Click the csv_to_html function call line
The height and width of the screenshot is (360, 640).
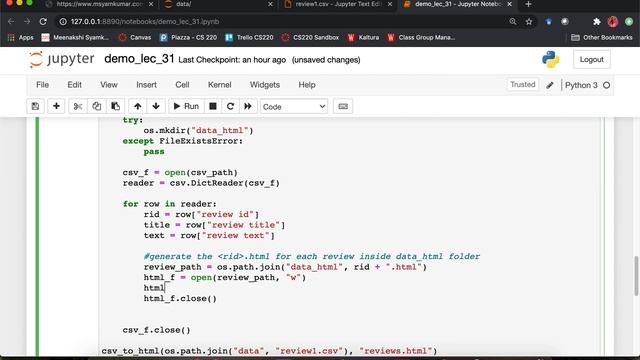[269, 351]
